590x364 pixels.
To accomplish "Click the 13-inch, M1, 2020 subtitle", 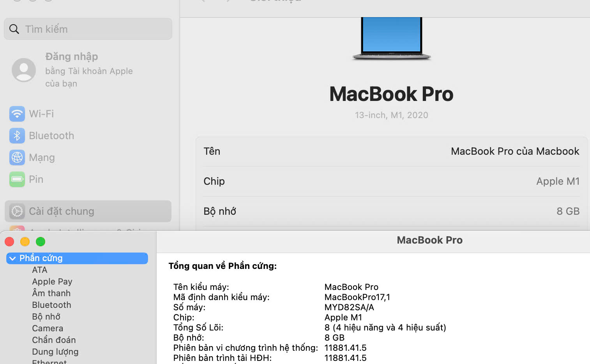I will pos(391,115).
